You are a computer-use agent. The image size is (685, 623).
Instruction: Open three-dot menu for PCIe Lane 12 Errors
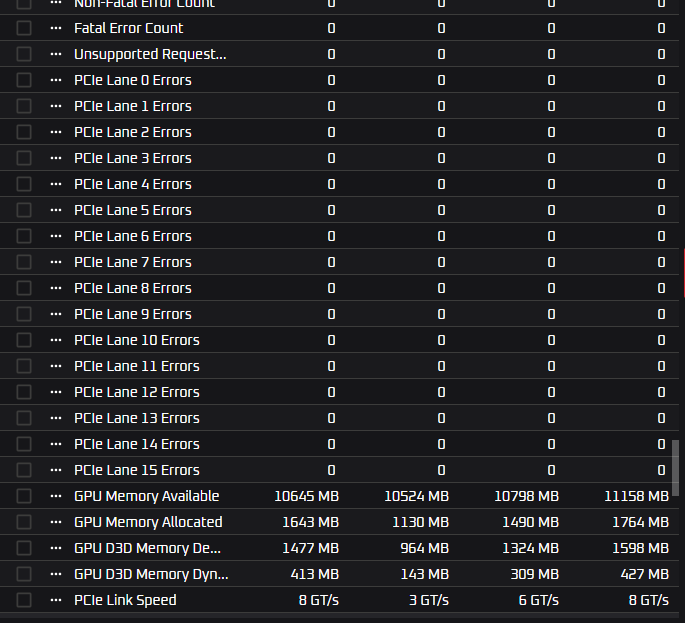click(x=55, y=392)
